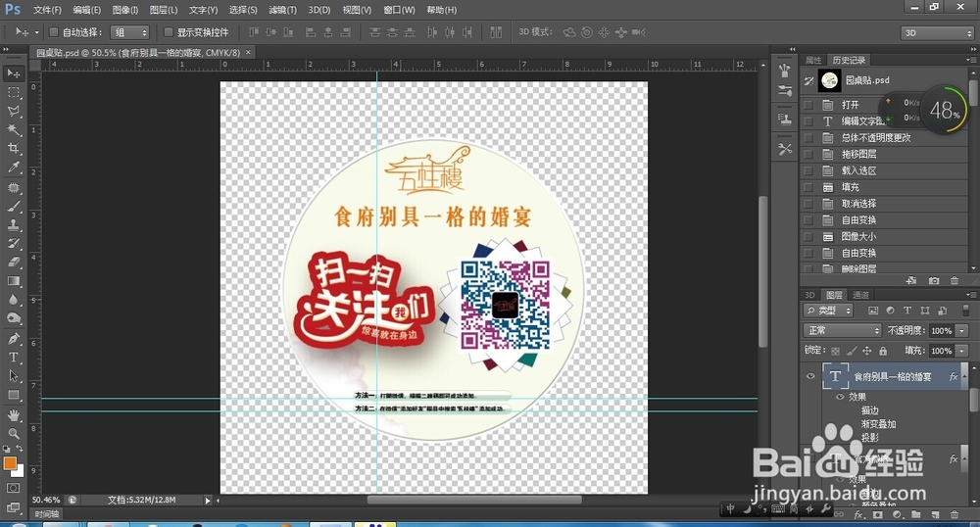Screen dimensions: 980x527
Task: Click the 渐变叠加 layer effect
Action: (878, 424)
